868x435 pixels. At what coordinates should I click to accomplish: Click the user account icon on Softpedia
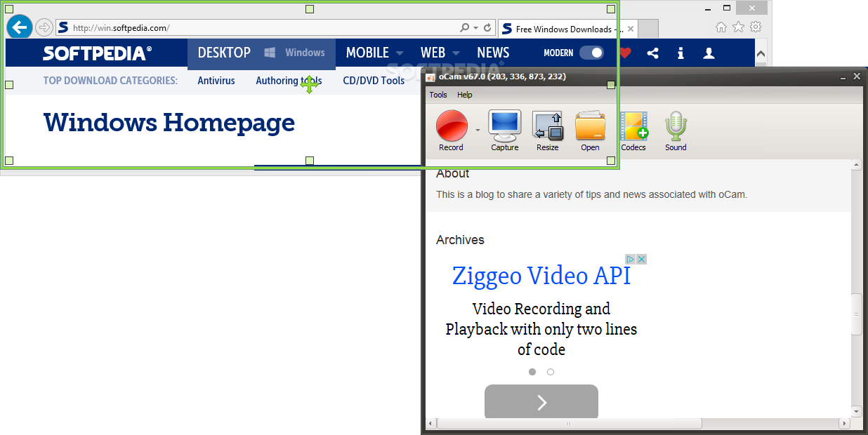709,53
